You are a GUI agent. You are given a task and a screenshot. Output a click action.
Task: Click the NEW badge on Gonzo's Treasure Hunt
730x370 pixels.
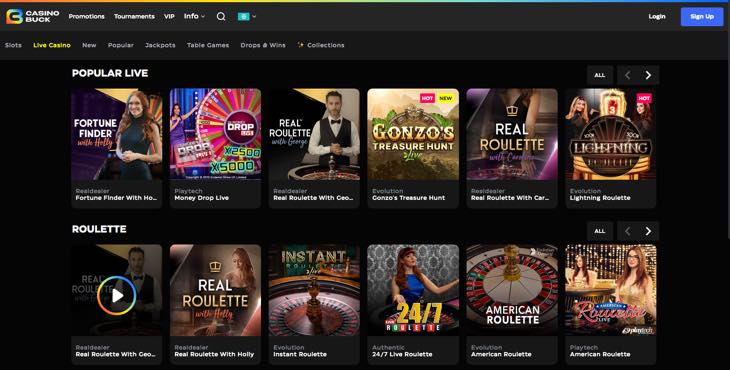(x=446, y=98)
